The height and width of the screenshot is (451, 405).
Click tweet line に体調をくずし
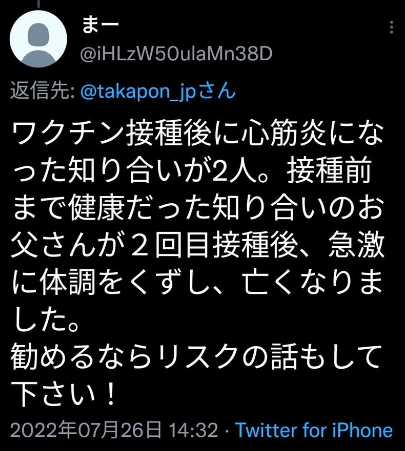197,284
